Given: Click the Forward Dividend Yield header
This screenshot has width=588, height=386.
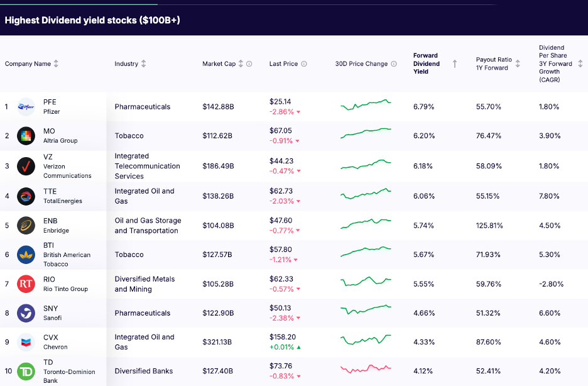Looking at the screenshot, I should click(x=427, y=63).
